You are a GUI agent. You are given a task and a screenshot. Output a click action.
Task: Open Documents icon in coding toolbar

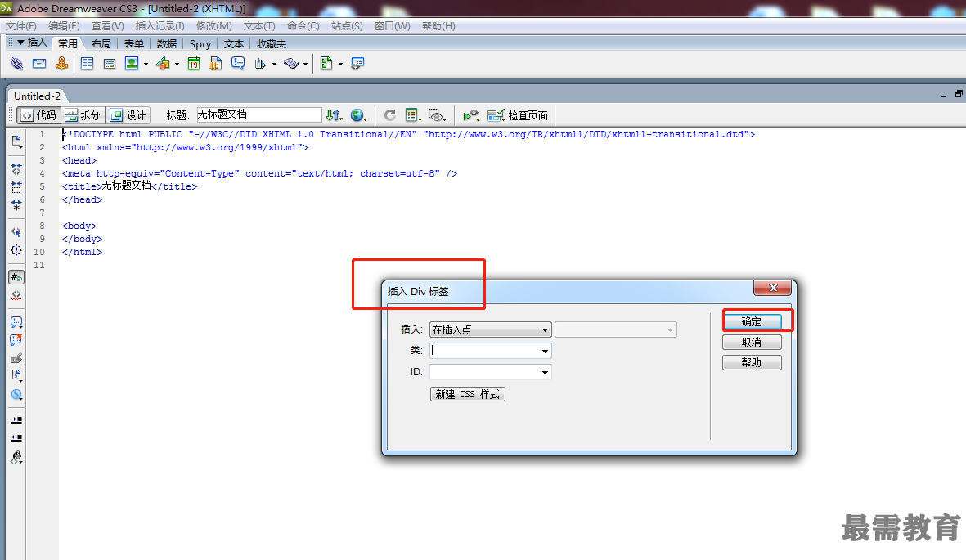point(16,141)
